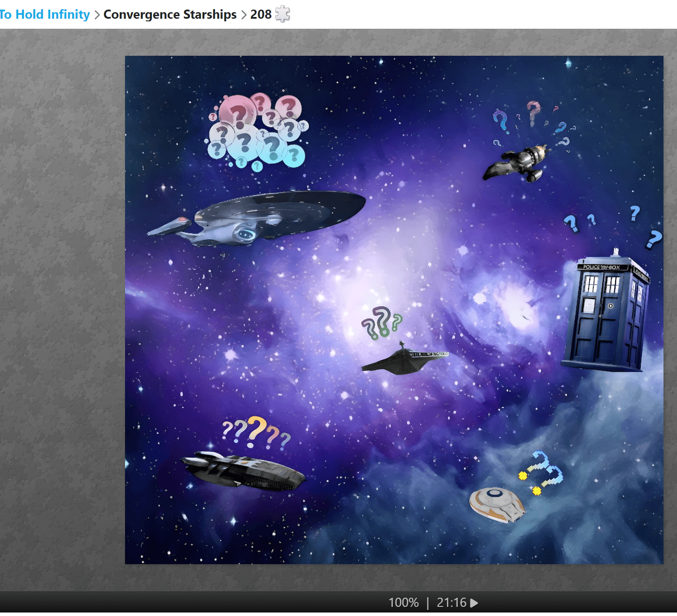Click the Convergence Starships breadcrumb

(x=170, y=14)
